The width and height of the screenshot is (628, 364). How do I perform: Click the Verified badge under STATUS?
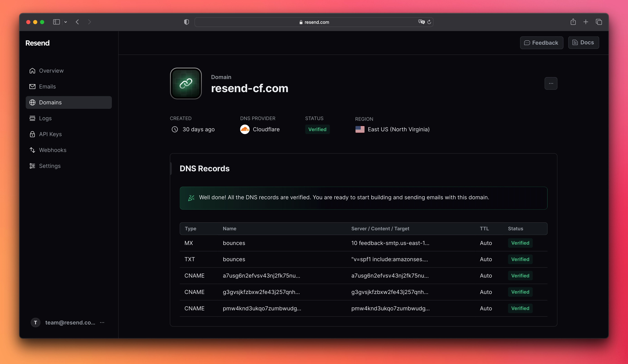[317, 129]
